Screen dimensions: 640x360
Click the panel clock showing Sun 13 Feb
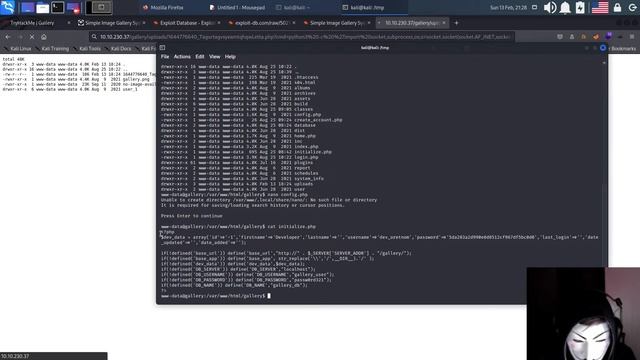coord(508,7)
